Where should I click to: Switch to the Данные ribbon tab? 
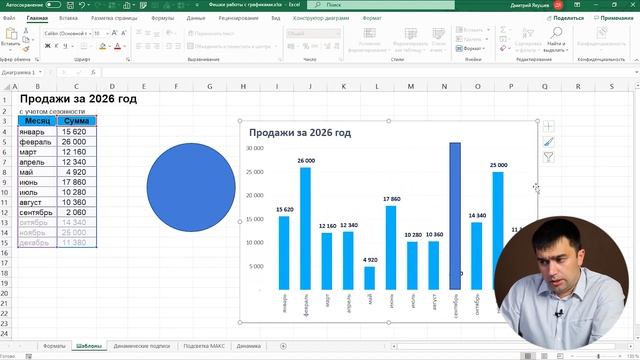point(196,18)
